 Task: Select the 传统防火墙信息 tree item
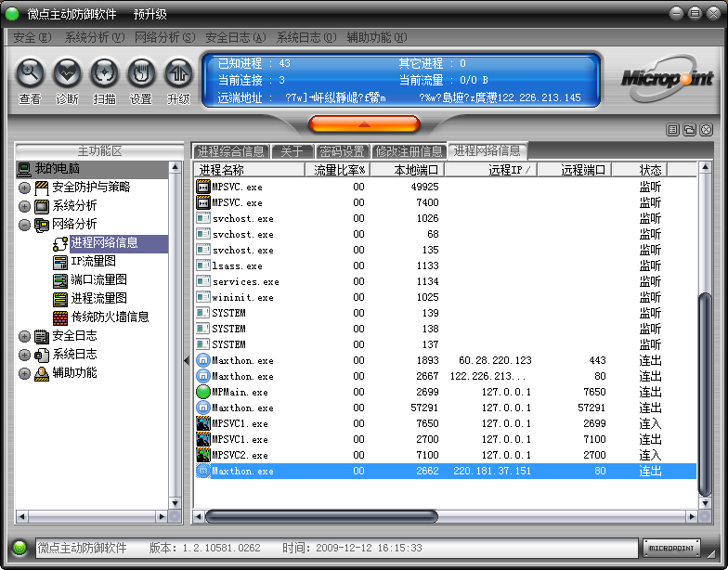click(110, 317)
